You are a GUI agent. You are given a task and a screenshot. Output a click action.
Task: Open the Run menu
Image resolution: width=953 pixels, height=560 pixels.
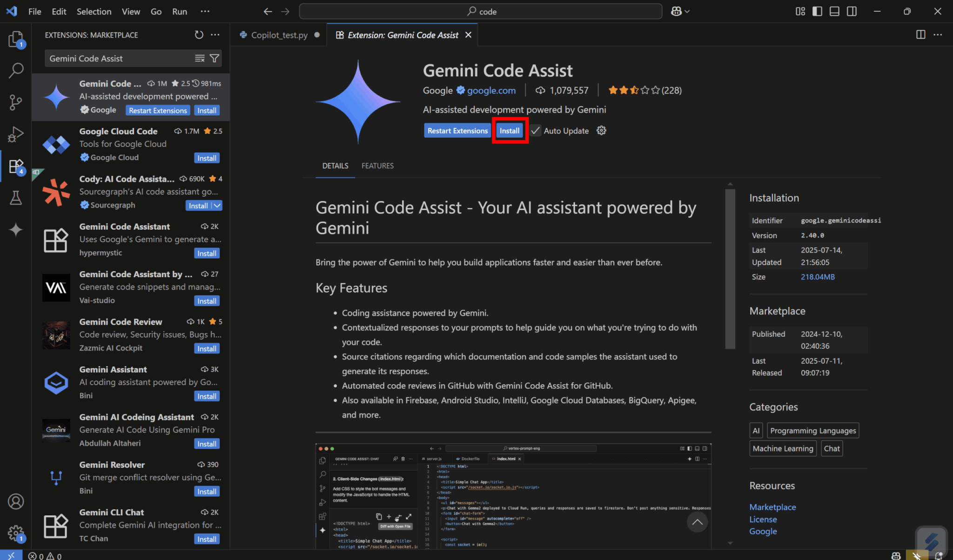(180, 11)
